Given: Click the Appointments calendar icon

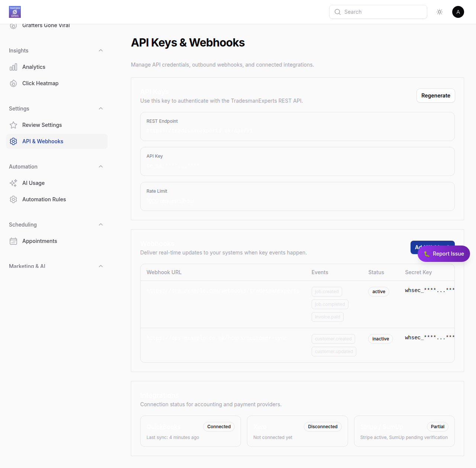Looking at the screenshot, I should click(x=13, y=241).
